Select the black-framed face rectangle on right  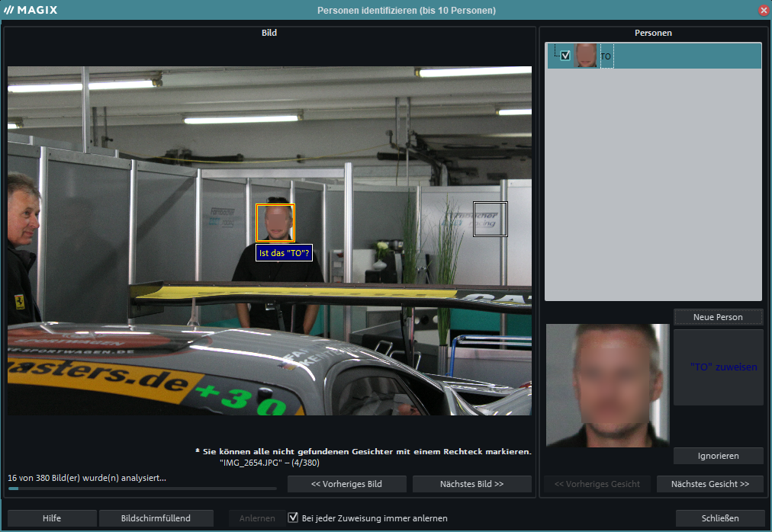coord(490,219)
